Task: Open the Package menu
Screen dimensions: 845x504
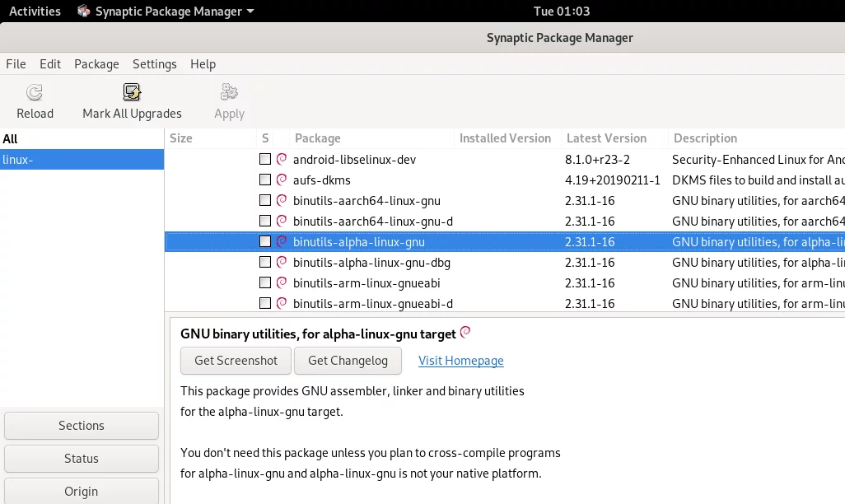Action: [96, 64]
